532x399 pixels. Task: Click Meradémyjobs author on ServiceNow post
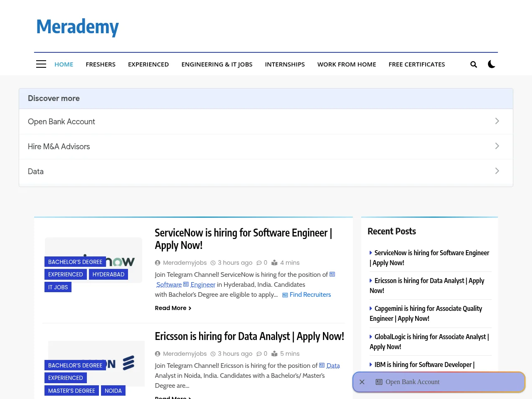(185, 263)
